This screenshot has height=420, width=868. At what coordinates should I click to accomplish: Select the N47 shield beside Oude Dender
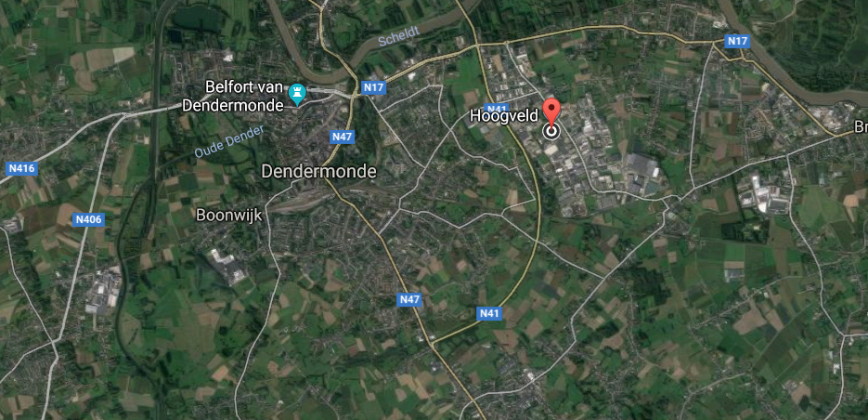[x=343, y=137]
